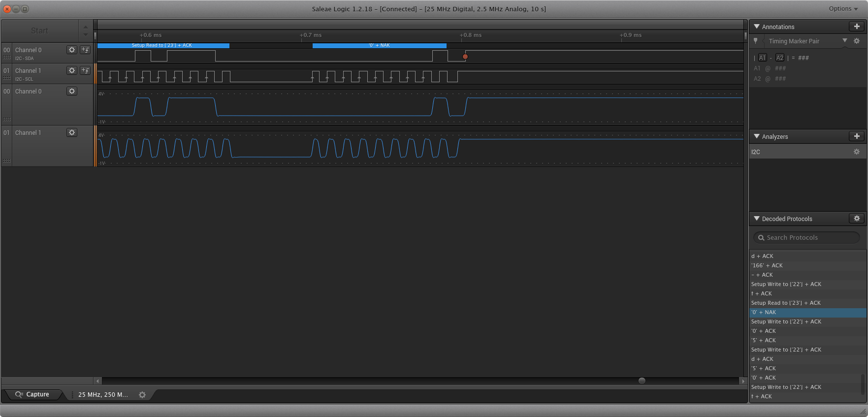Click the magnifier icon on the Capture tab
The image size is (868, 417).
(x=19, y=394)
